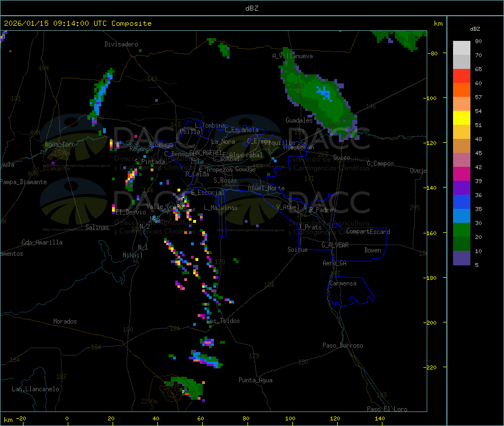Click the 'Los_Toldos' map label
504x426 pixels.
coord(223,321)
